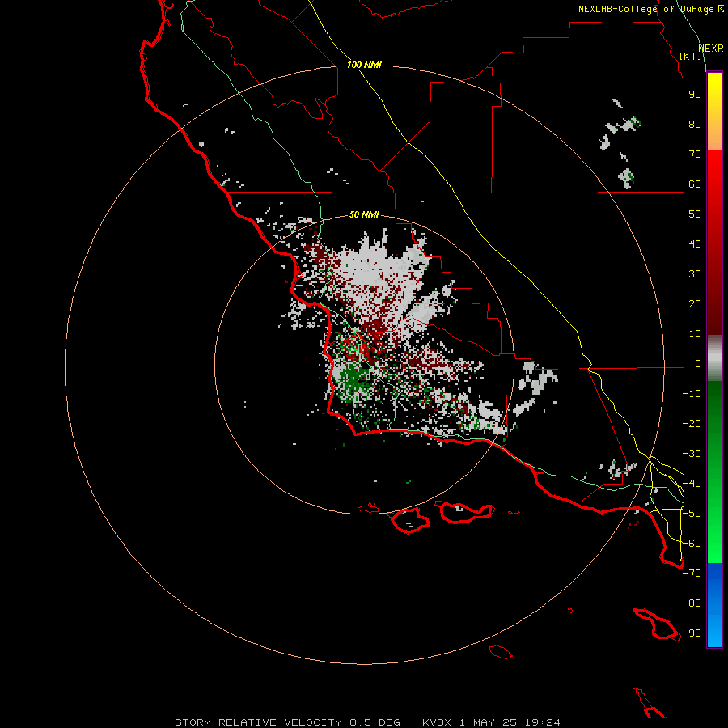Viewport: 728px width, 728px height.
Task: Click the NEXR label above the color scale
Action: (x=711, y=49)
